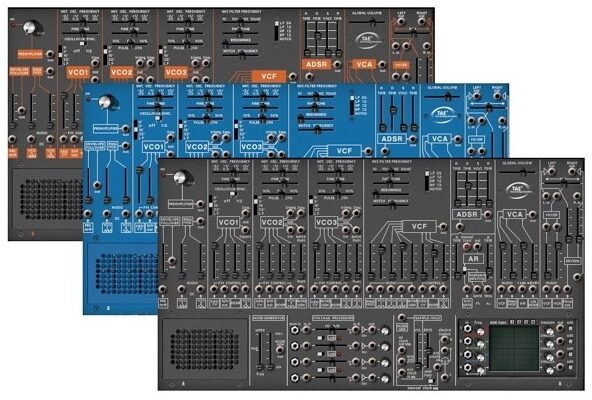This screenshot has width=592, height=400.
Task: Click VCA output jack on gray synth
Action: 532,215
